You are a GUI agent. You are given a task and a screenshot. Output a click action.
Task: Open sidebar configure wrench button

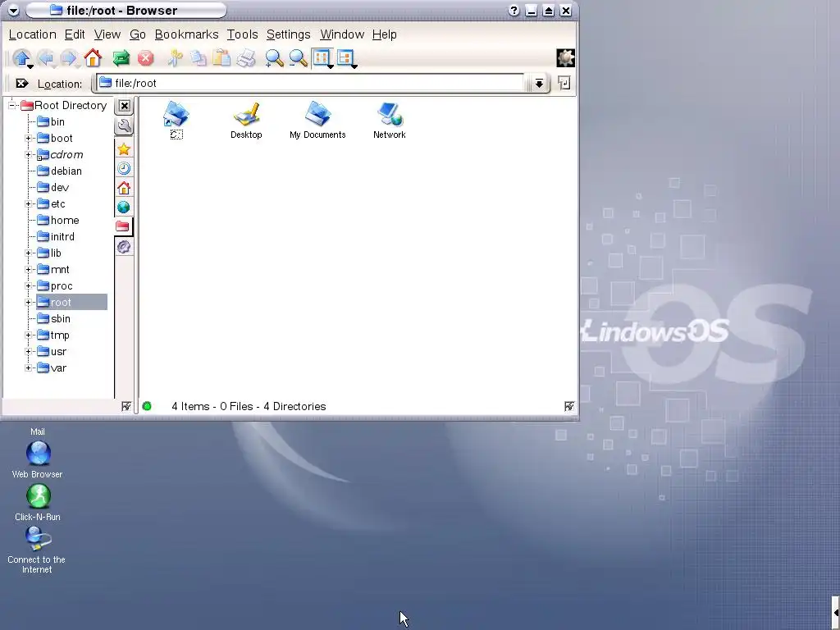[124, 126]
